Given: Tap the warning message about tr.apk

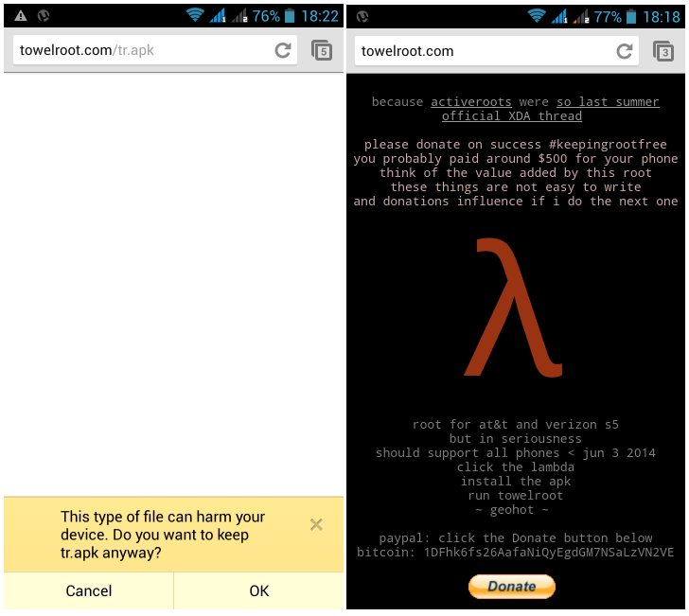Looking at the screenshot, I should tap(163, 535).
